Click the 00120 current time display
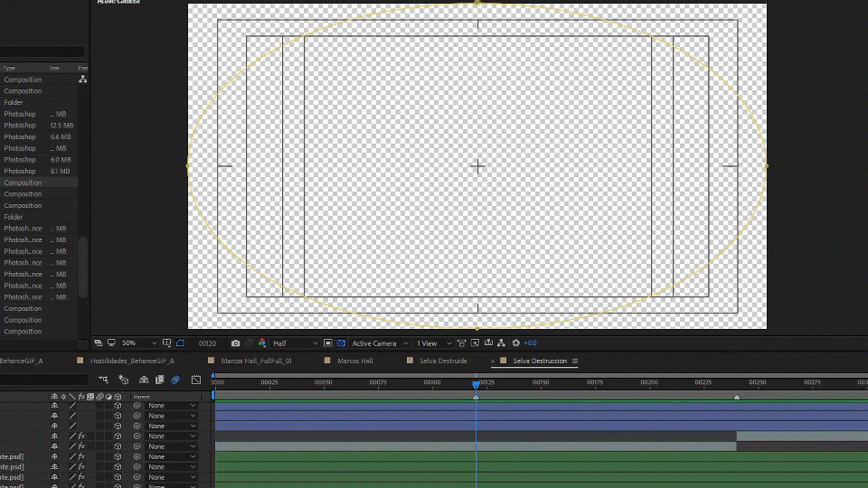The image size is (868, 488). 207,343
